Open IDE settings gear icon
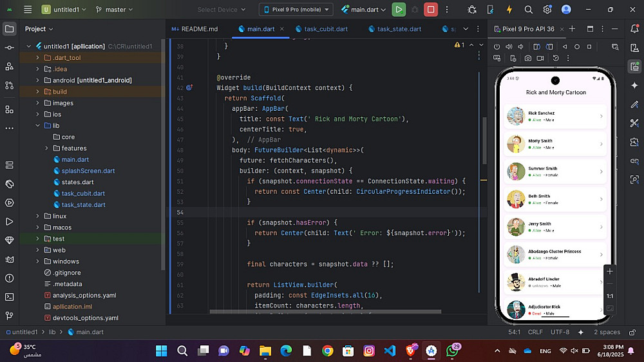 point(547,10)
